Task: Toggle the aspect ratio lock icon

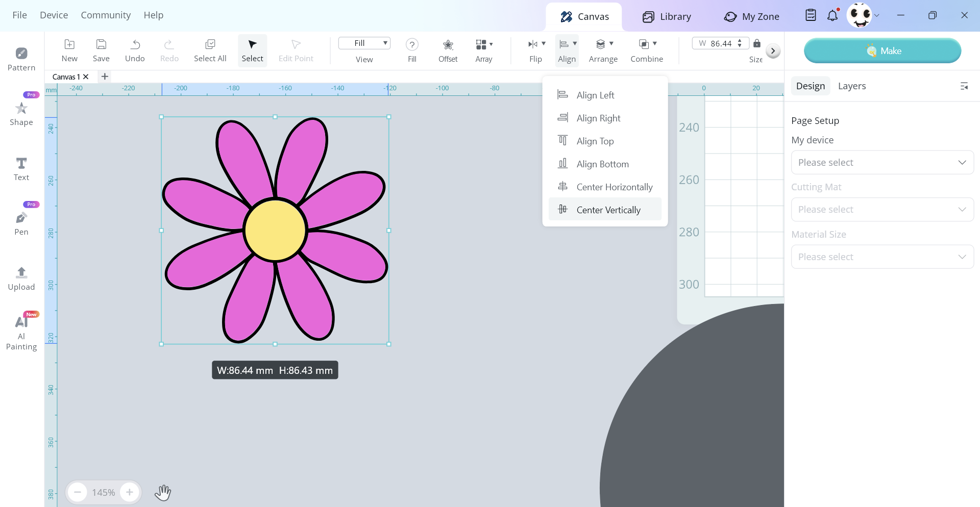Action: (x=757, y=43)
